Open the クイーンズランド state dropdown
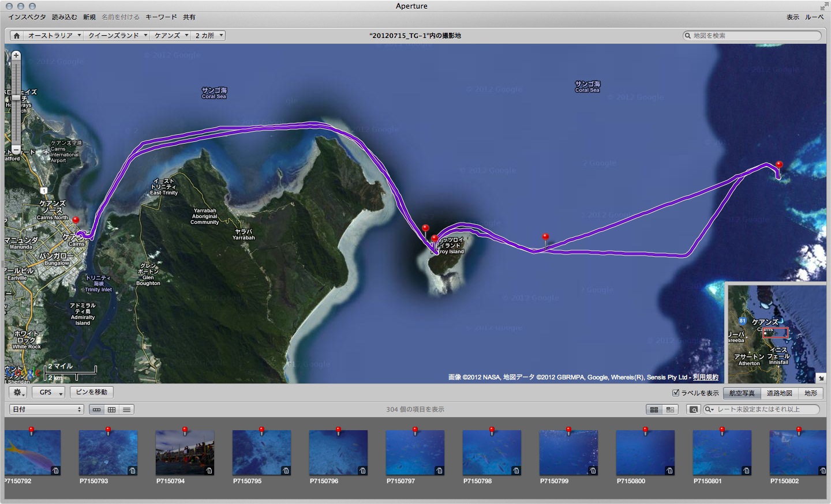 point(117,36)
